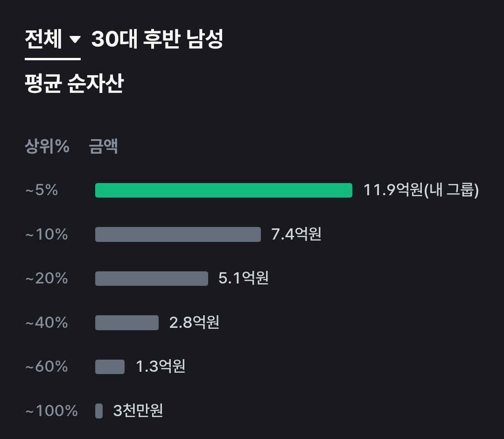504x439 pixels.
Task: Select the ~20% percentile label
Action: click(x=46, y=278)
